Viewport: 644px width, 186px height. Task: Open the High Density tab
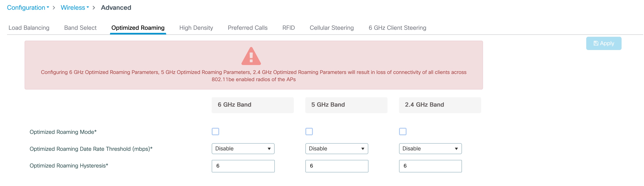tap(196, 28)
